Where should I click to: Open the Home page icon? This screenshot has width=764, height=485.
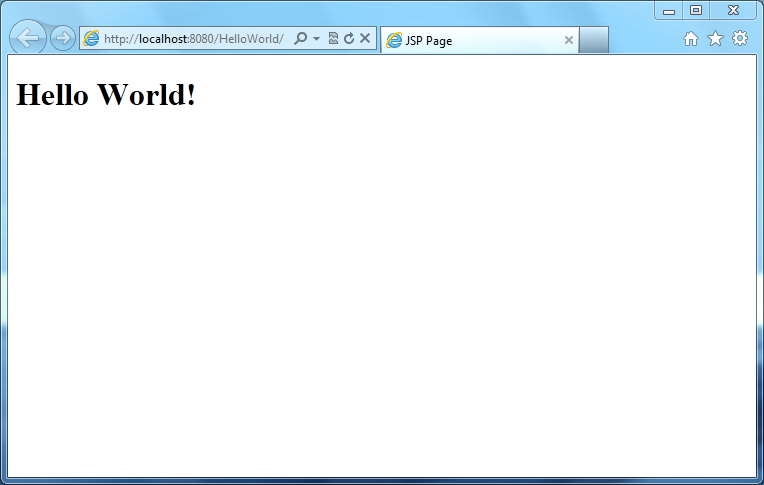tap(690, 38)
